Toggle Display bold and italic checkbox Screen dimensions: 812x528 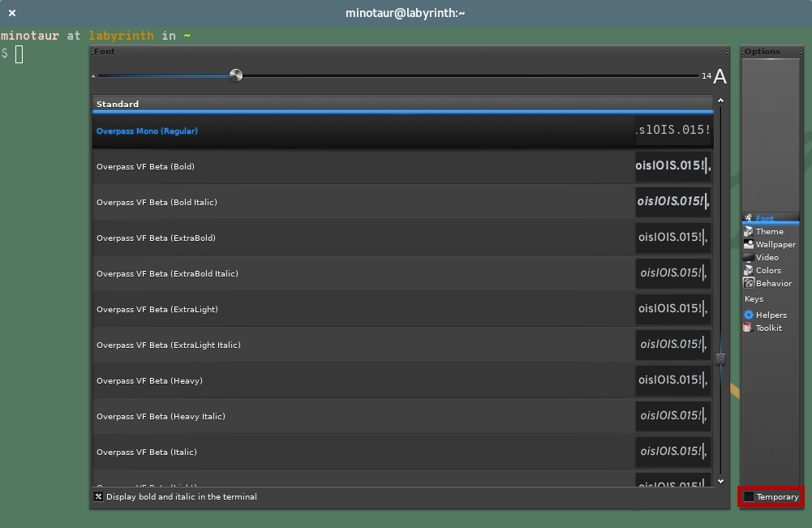[x=99, y=497]
